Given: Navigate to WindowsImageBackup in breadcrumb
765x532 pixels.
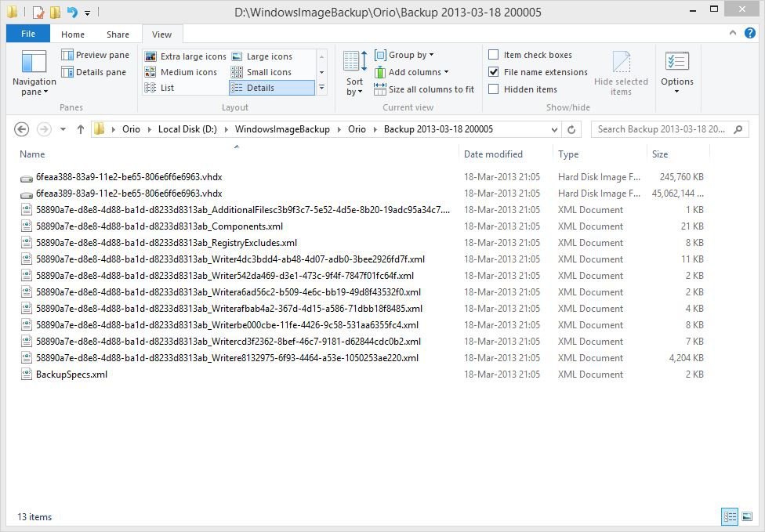Looking at the screenshot, I should (282, 129).
